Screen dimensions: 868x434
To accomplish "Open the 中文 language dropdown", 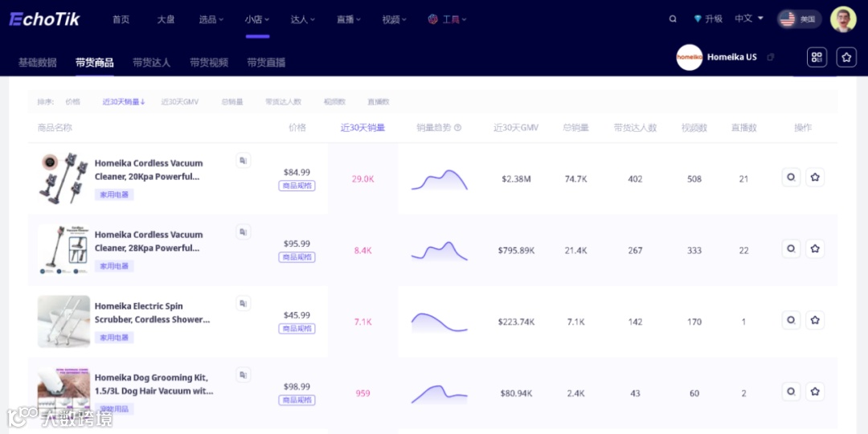I will pos(749,18).
